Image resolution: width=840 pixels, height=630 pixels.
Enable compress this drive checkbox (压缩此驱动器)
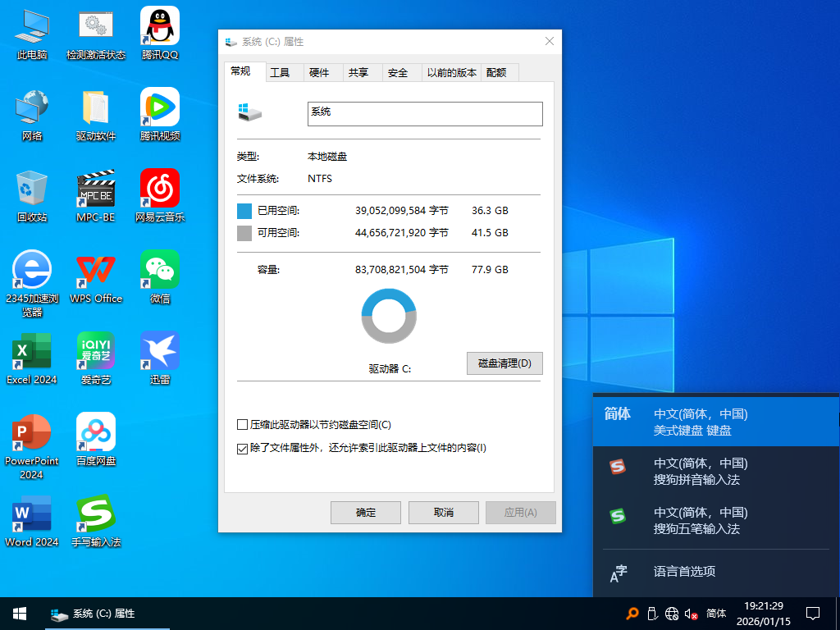click(243, 425)
